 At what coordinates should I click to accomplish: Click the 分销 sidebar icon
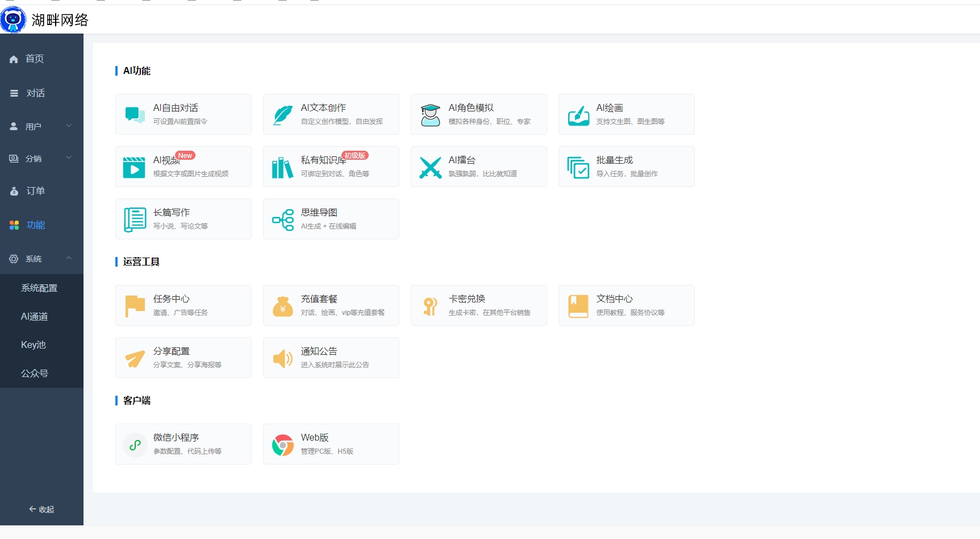[14, 159]
